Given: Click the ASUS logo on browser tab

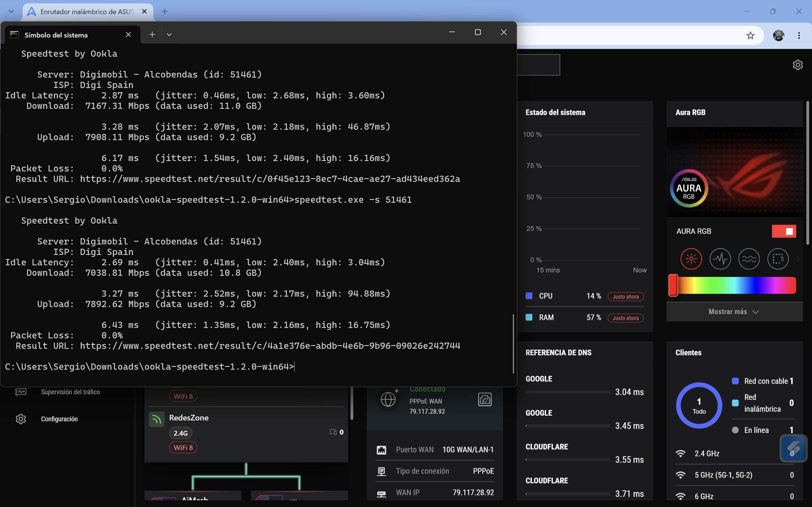Looking at the screenshot, I should (x=32, y=11).
